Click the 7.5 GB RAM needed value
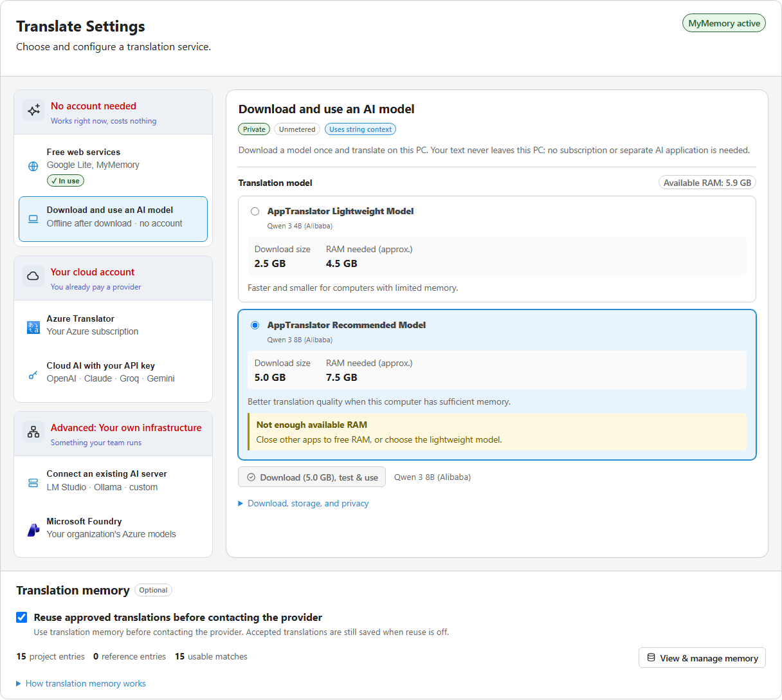Screen dimensions: 782x700 pos(341,377)
